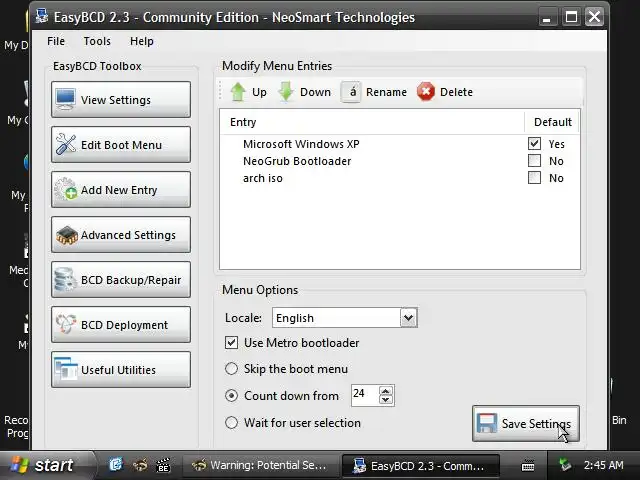The height and width of the screenshot is (480, 640).
Task: Open Advanced Settings in the toolbox
Action: (121, 235)
